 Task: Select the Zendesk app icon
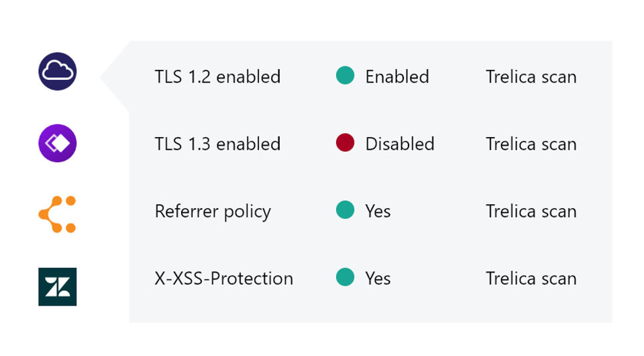(x=58, y=286)
